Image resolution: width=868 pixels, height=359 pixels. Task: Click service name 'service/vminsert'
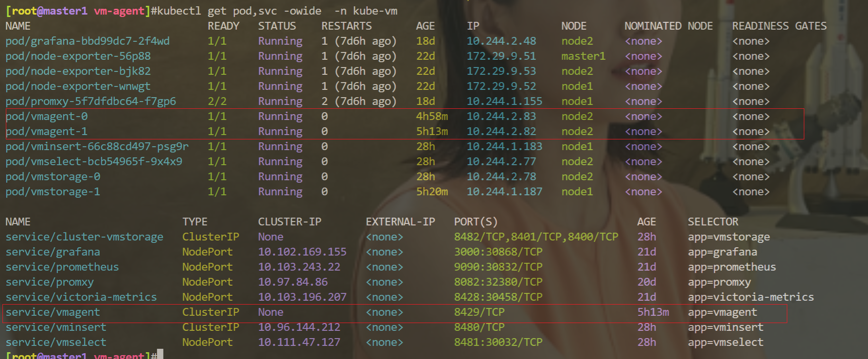(x=56, y=327)
